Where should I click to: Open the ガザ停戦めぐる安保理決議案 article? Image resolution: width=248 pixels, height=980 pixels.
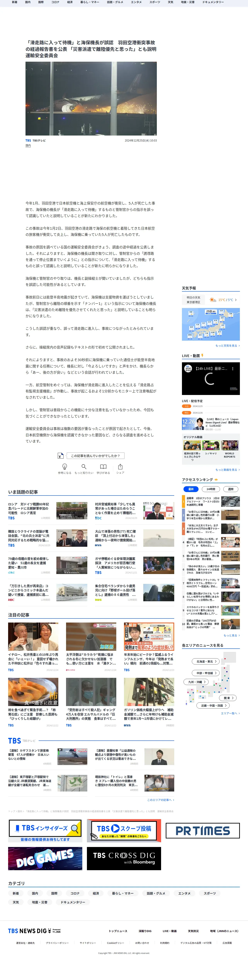[134, 566]
